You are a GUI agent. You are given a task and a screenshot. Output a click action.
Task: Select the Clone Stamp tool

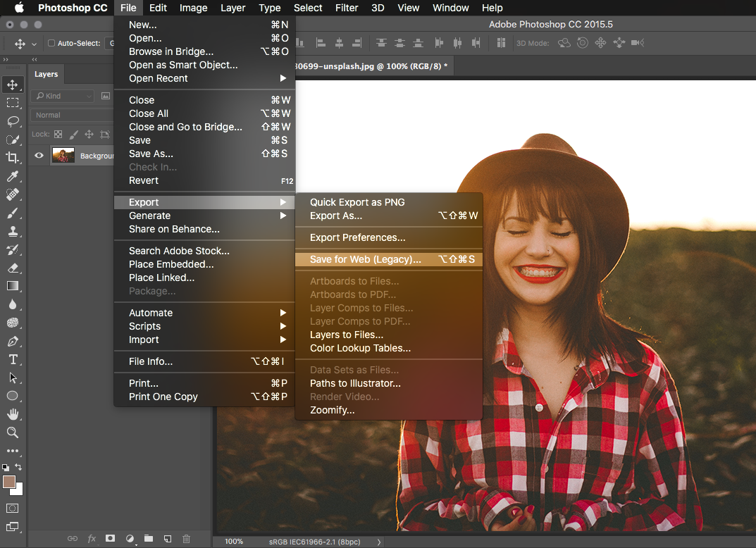[x=13, y=231]
